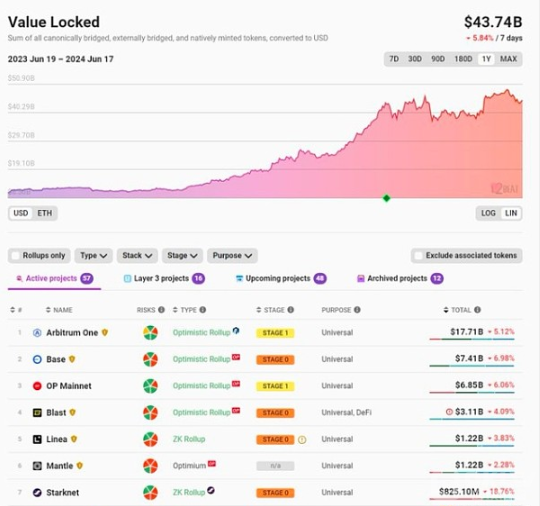Open the Stack filter dropdown
Screen dimensions: 540x506
point(137,256)
